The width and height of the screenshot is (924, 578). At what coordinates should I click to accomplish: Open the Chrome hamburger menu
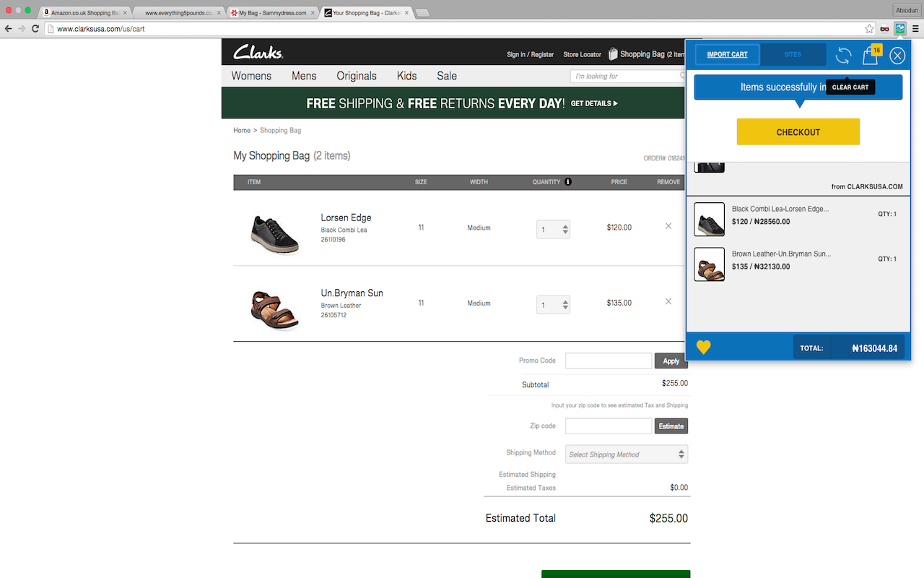pos(915,29)
